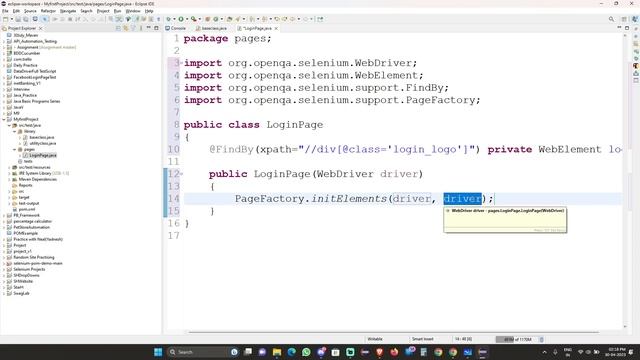Screen dimensions: 640x360
Task: Open the Help menu
Action: pos(149,11)
